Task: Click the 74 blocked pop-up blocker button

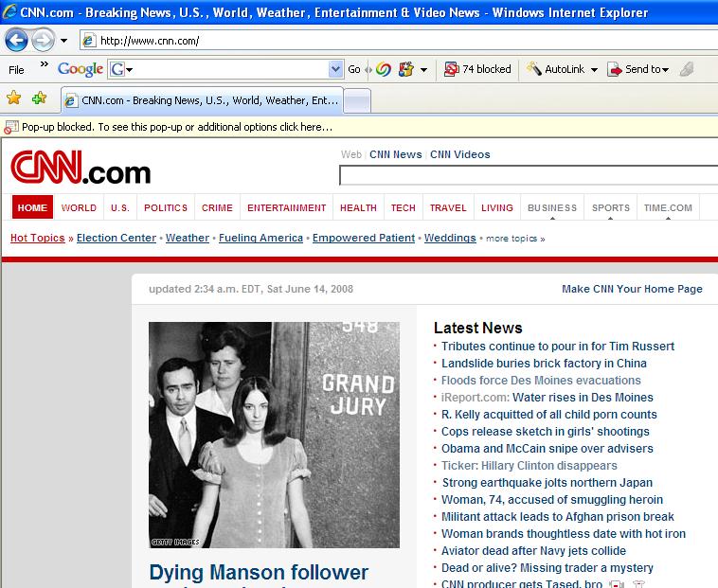Action: tap(477, 69)
